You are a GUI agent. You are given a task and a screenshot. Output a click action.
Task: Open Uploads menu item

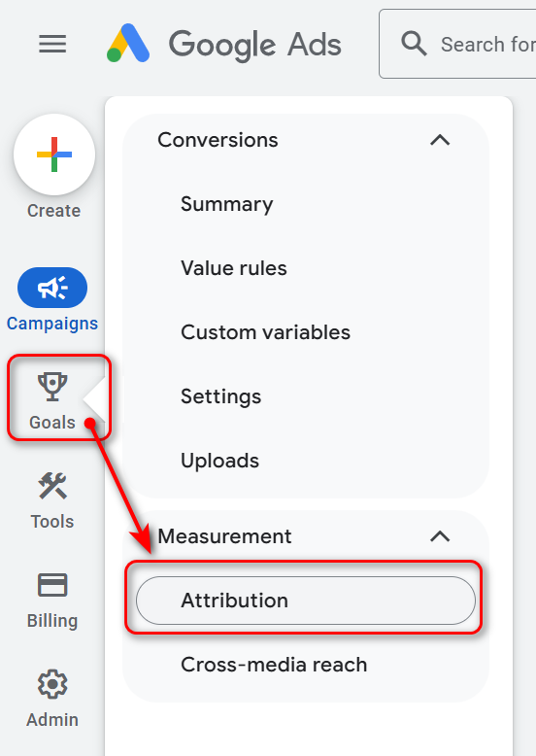coord(219,461)
